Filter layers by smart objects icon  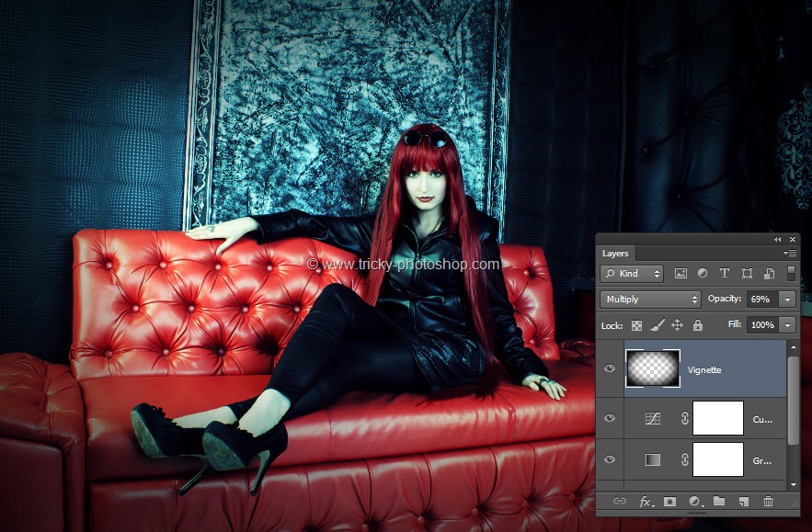pos(768,274)
